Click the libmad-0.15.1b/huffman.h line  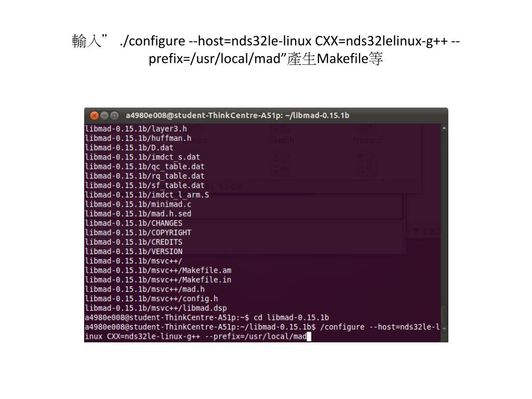pos(138,138)
